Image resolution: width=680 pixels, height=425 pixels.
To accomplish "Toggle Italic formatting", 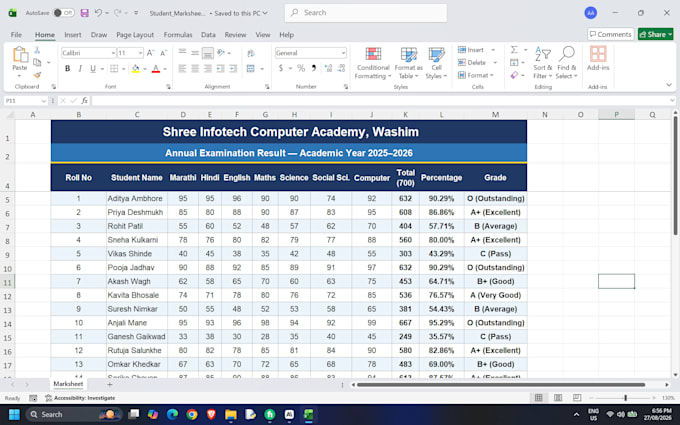I will [80, 69].
